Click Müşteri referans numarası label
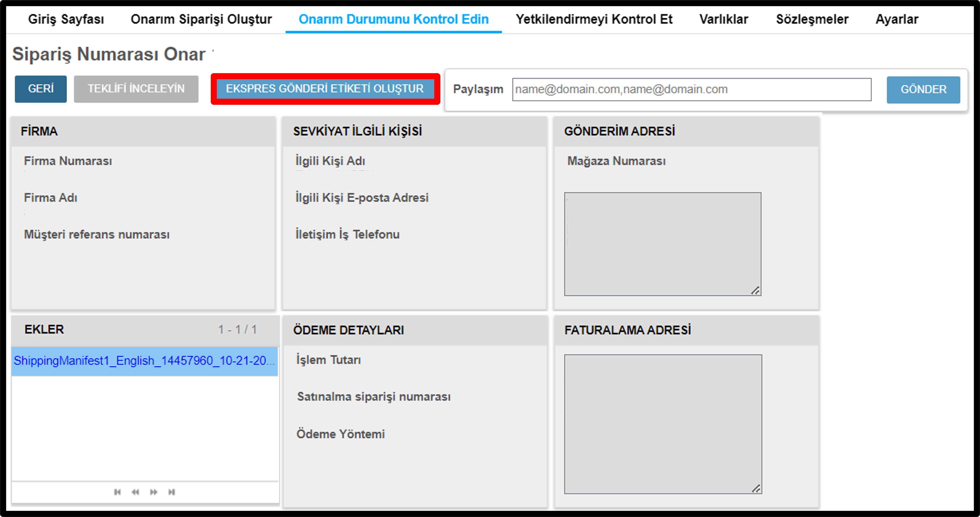 (x=97, y=235)
